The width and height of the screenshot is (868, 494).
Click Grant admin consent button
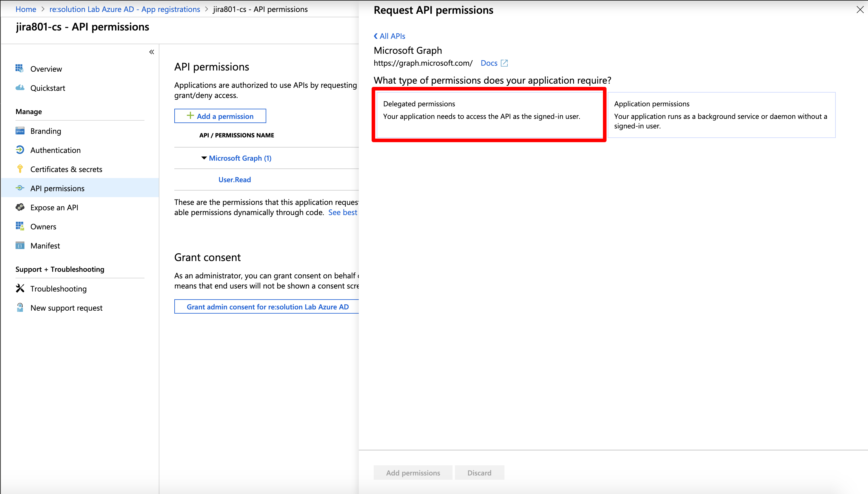(267, 307)
